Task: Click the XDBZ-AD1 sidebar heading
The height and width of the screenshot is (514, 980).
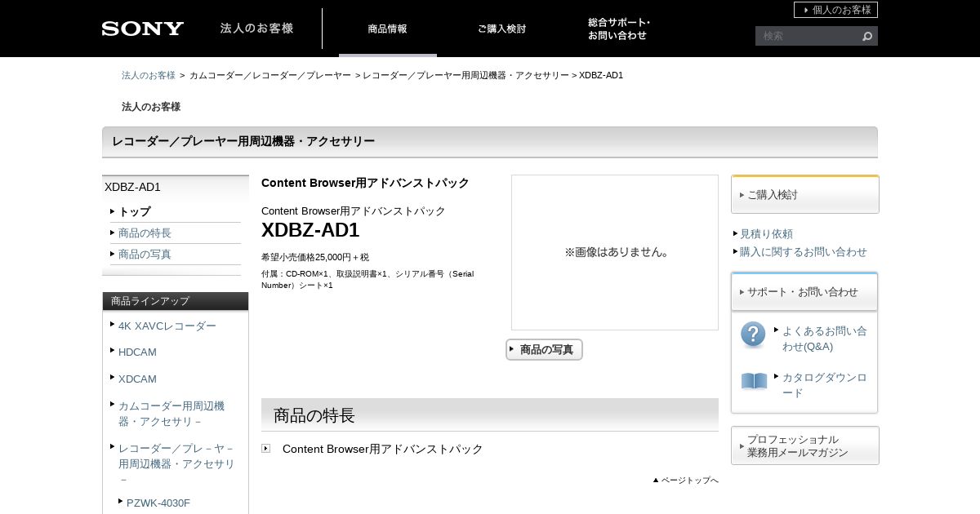Action: coord(132,187)
